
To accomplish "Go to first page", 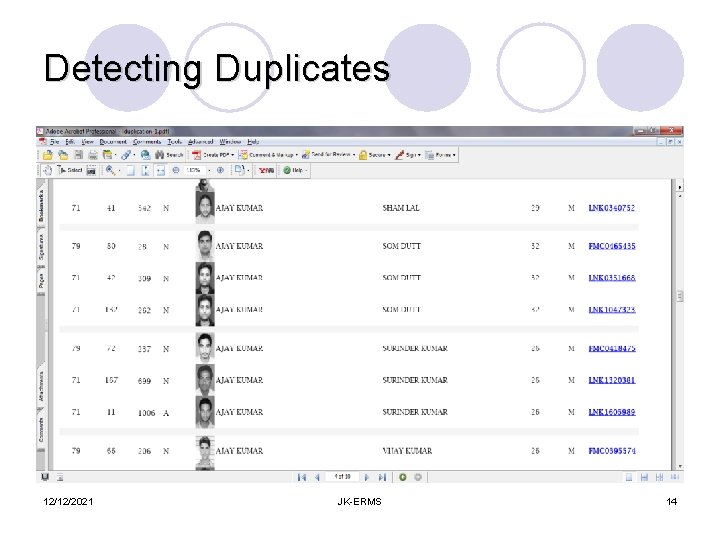I will (x=302, y=478).
